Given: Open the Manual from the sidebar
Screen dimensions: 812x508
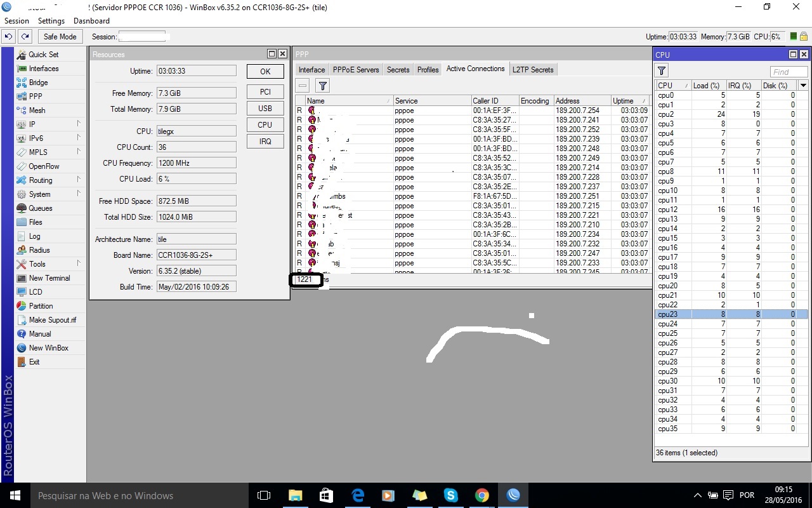Looking at the screenshot, I should (x=39, y=334).
